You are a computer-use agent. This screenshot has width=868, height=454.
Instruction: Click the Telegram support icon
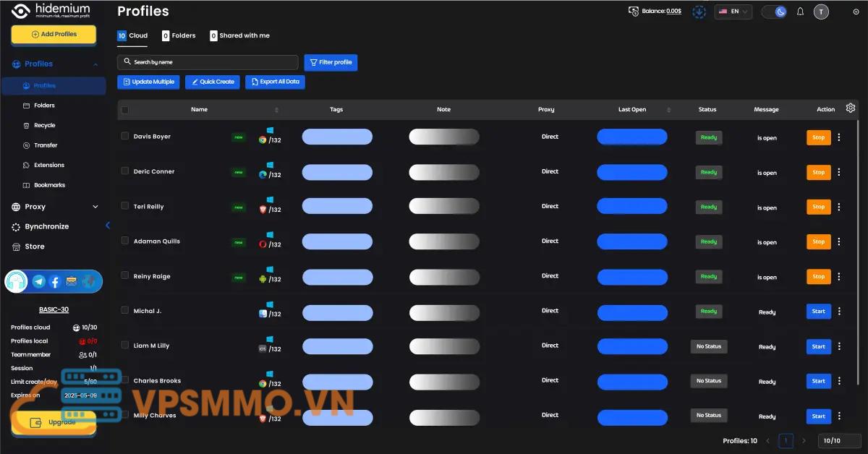[38, 282]
